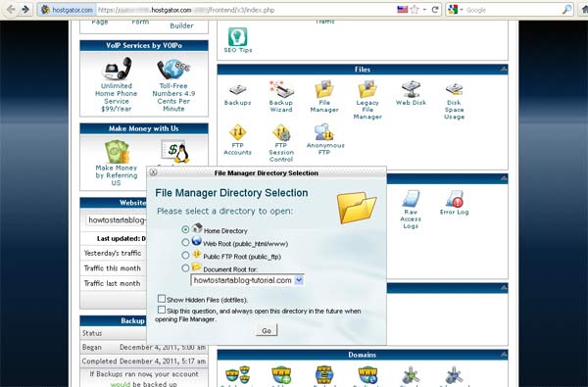Launch the Backup Wizard
Viewport: 588px width, 387px height.
(x=281, y=97)
